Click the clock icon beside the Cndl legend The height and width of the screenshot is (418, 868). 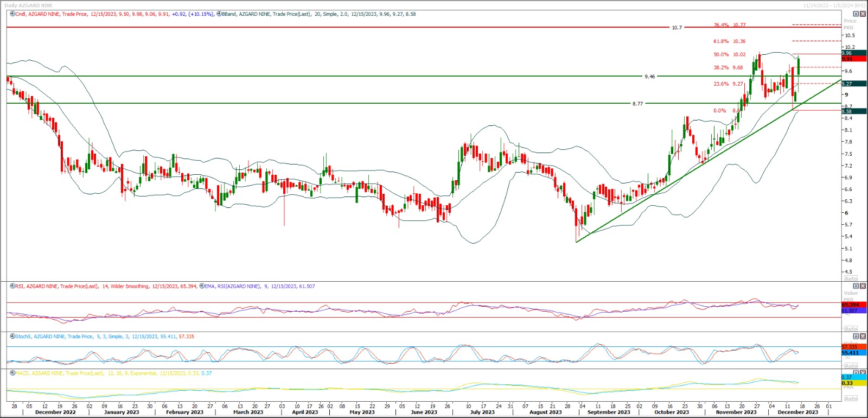pos(12,14)
